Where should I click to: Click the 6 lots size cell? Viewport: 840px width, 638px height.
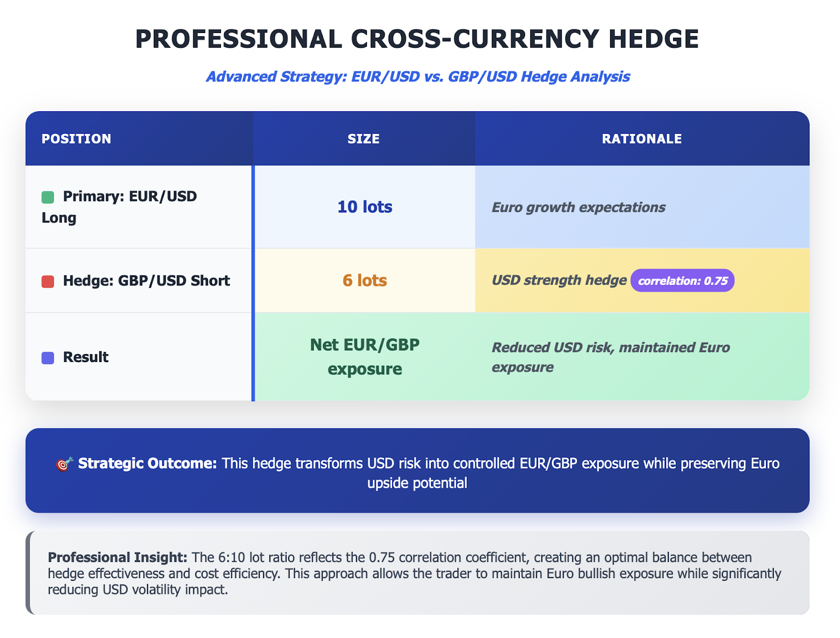[x=365, y=281]
